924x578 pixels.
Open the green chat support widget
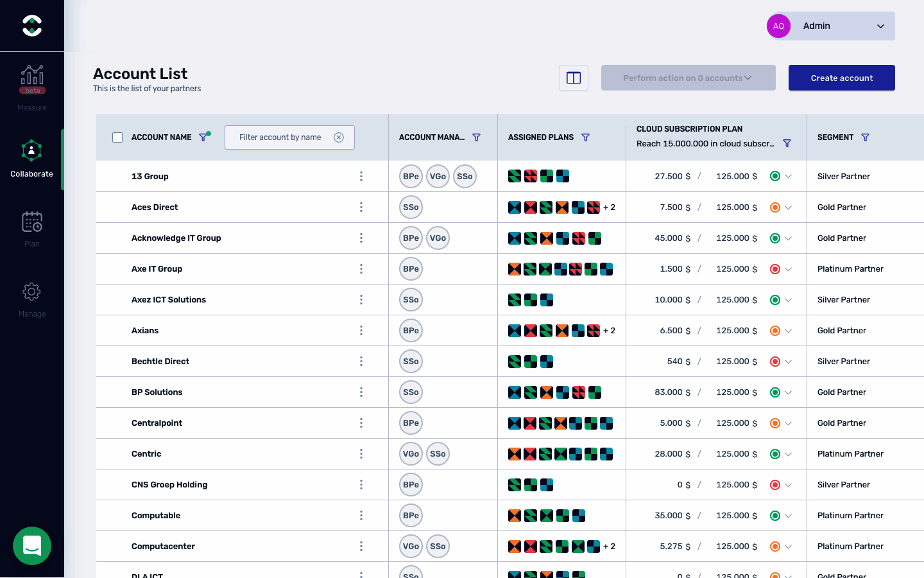pos(32,546)
